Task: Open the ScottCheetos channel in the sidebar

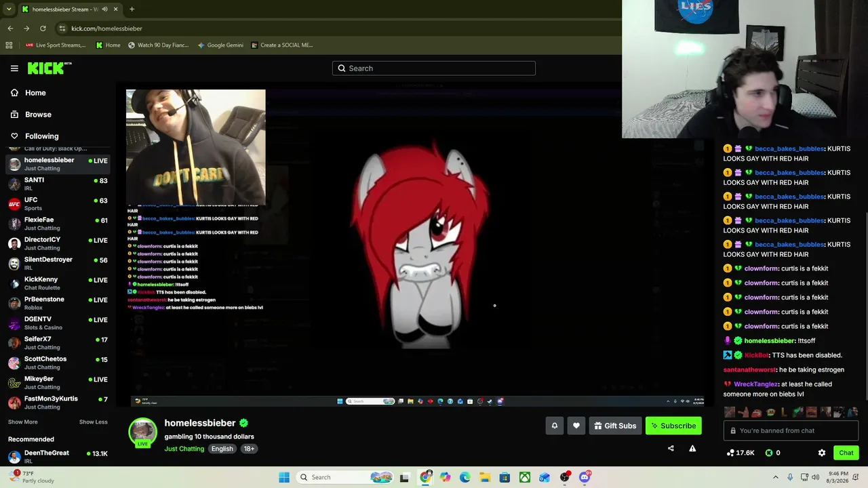Action: [58, 363]
